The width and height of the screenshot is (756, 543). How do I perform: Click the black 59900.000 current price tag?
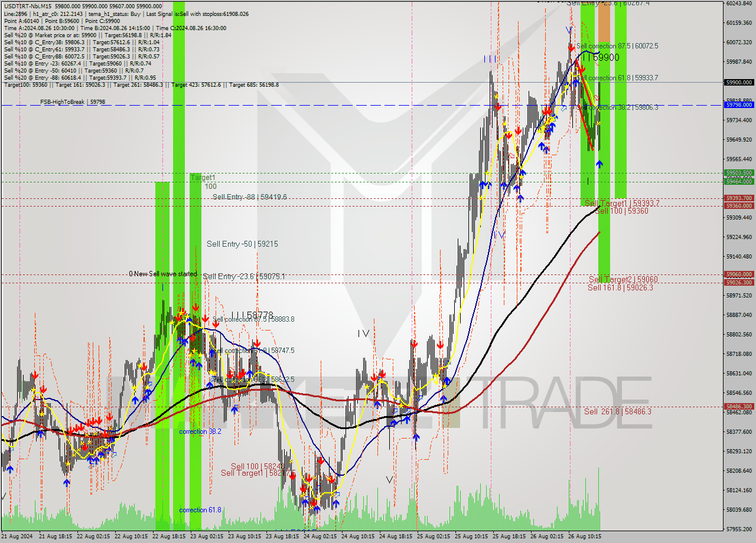coord(738,83)
